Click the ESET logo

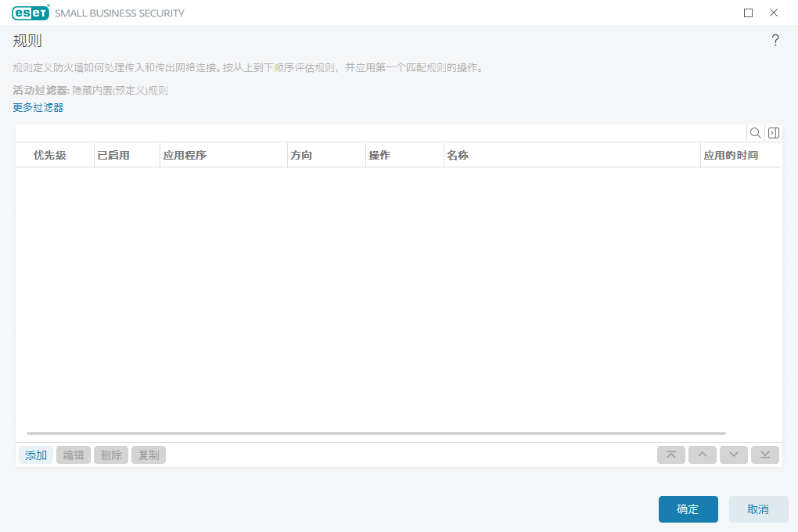coord(29,13)
